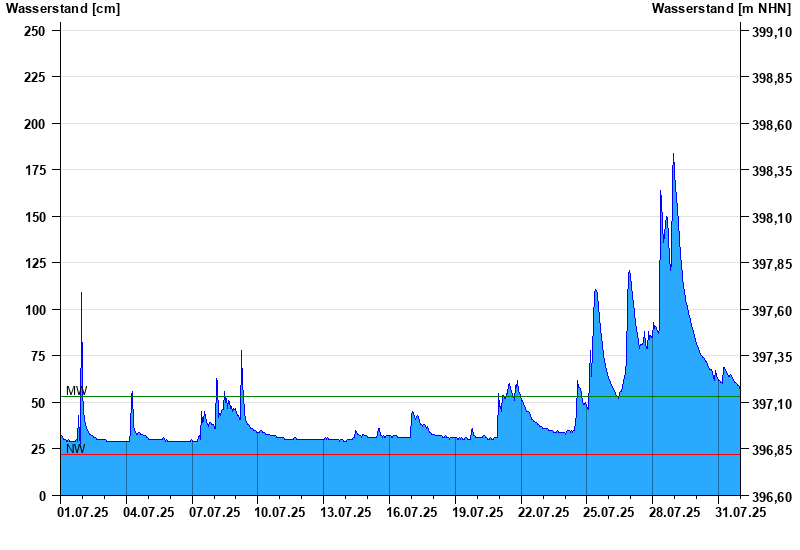Image resolution: width=800 pixels, height=550 pixels.
Task: Click the 396,60 right axis label
Action: (x=772, y=496)
